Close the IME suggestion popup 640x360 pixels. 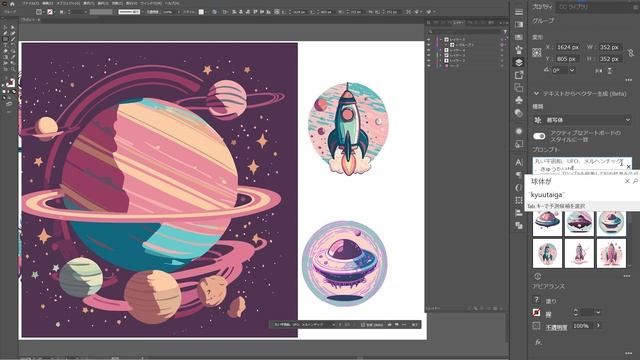coord(627,181)
